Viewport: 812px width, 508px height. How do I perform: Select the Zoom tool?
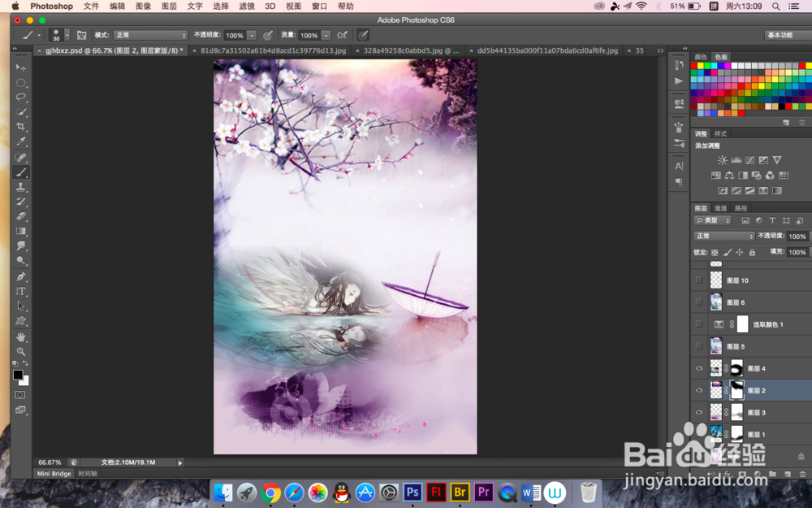21,351
